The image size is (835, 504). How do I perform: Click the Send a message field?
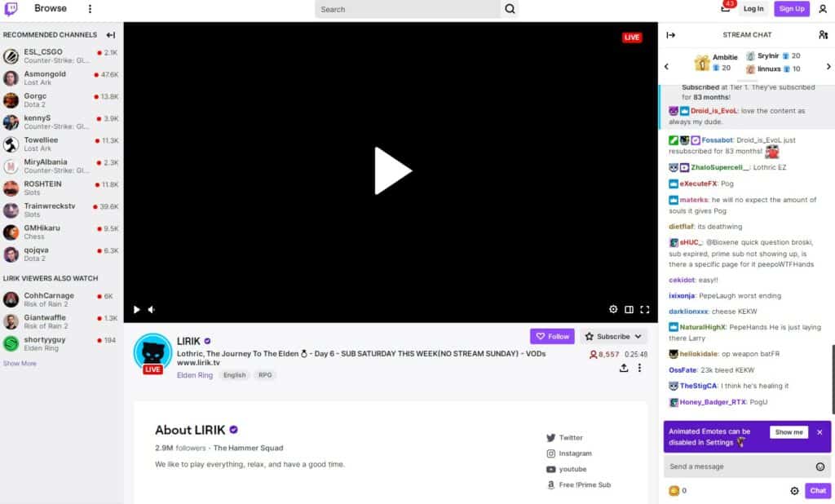click(739, 466)
